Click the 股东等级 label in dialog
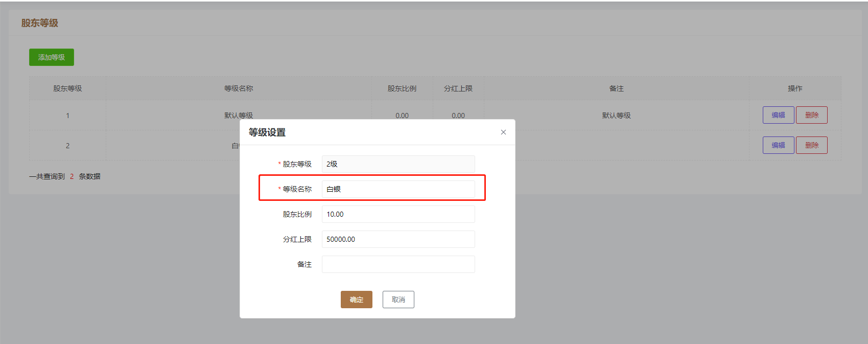The image size is (868, 344). click(x=297, y=164)
